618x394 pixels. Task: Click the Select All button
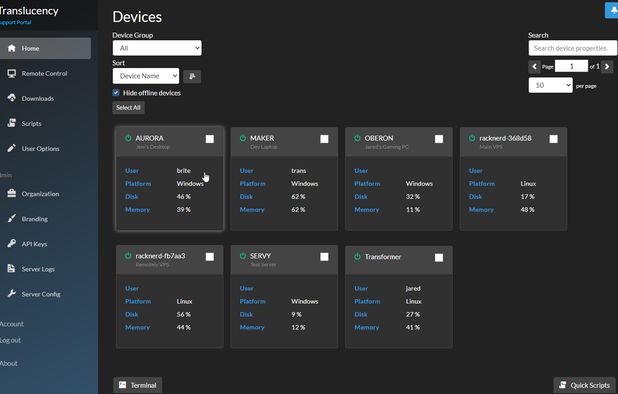tap(128, 108)
